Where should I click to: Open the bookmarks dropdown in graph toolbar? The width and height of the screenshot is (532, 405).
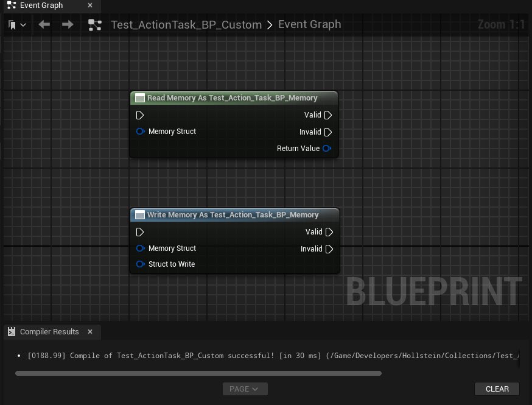point(16,25)
